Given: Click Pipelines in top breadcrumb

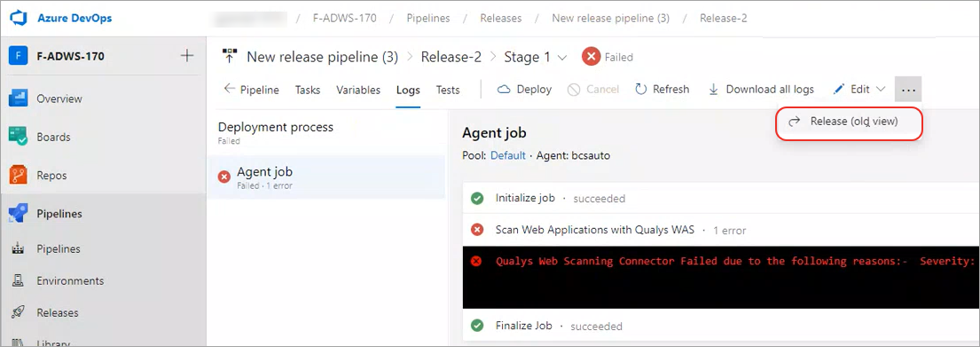Looking at the screenshot, I should (x=428, y=18).
